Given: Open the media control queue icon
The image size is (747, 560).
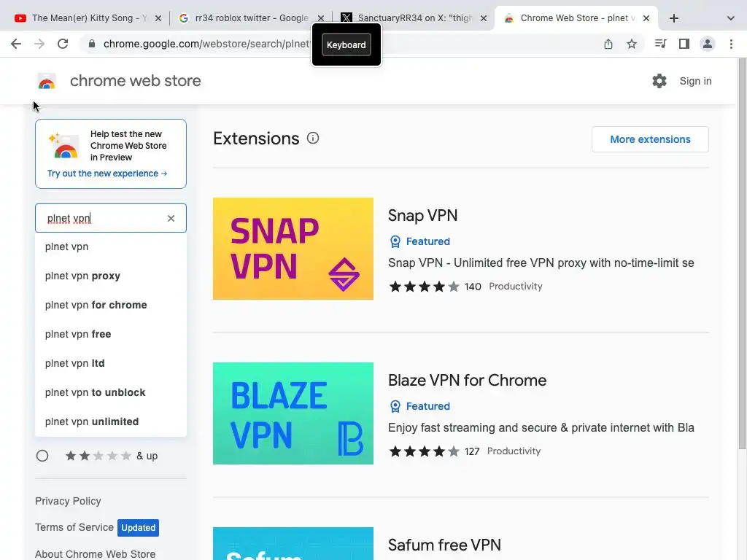Looking at the screenshot, I should point(660,44).
